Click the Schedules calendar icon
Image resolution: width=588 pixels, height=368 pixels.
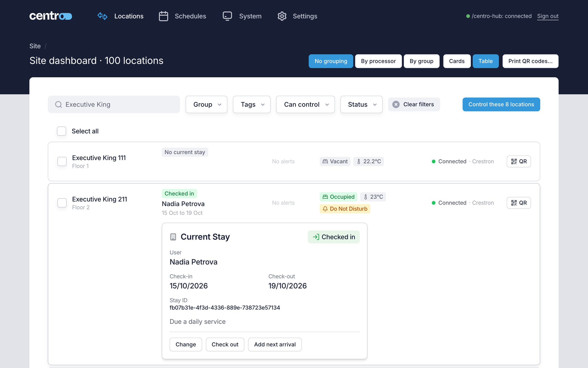163,16
